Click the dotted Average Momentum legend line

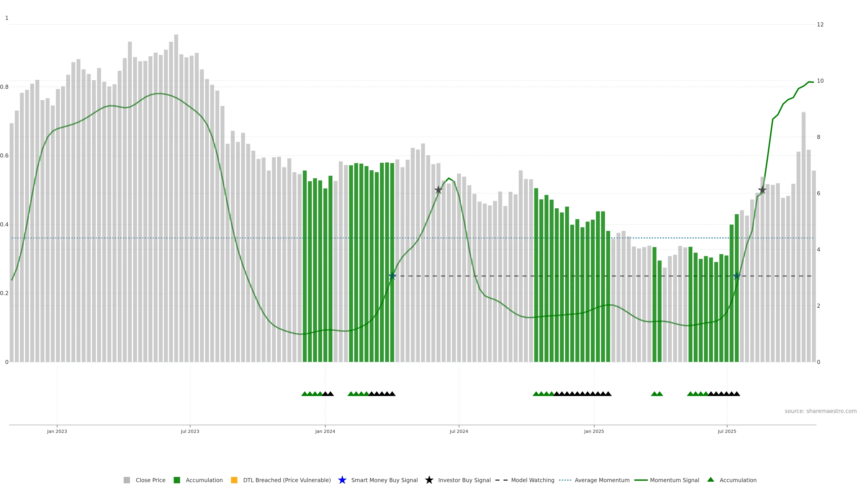(x=565, y=480)
